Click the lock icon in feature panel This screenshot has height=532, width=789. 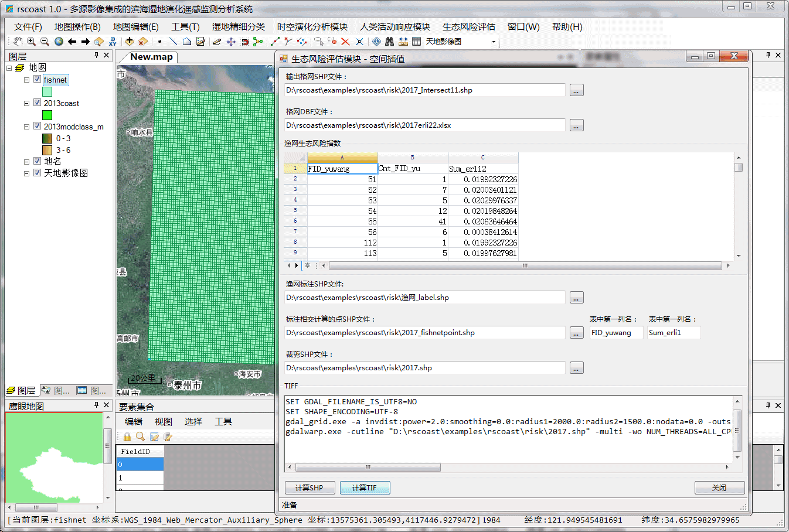[x=127, y=436]
